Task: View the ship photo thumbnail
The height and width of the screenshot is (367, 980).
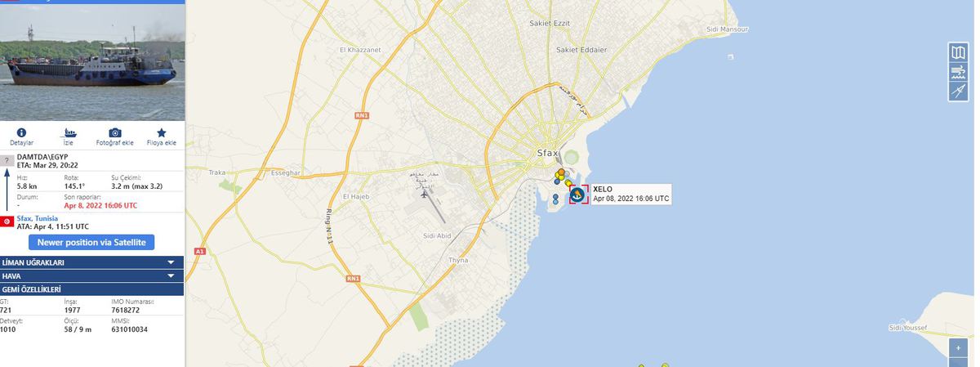Action: pos(92,62)
